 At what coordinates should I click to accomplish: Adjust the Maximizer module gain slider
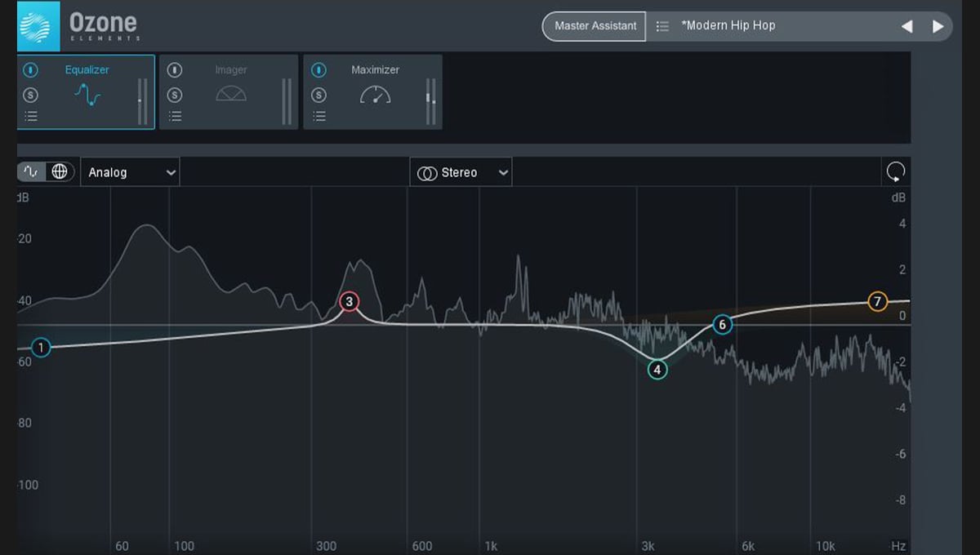[x=430, y=101]
